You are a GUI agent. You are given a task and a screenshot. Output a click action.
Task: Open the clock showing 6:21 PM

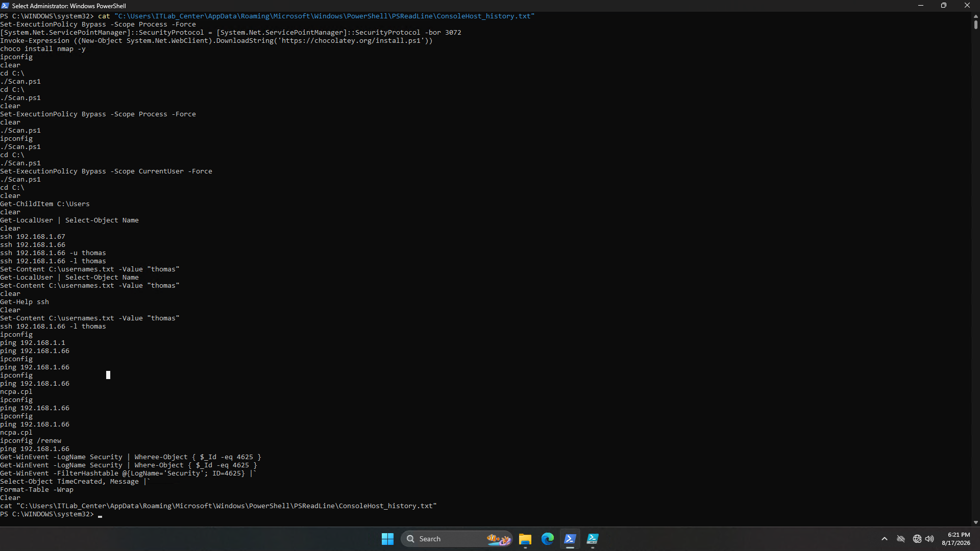pos(956,539)
